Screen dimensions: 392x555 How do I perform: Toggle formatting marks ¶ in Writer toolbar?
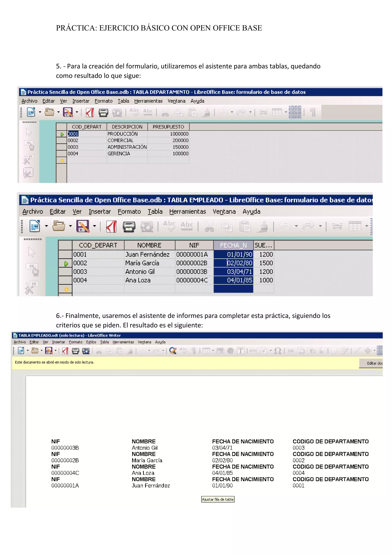[193, 351]
